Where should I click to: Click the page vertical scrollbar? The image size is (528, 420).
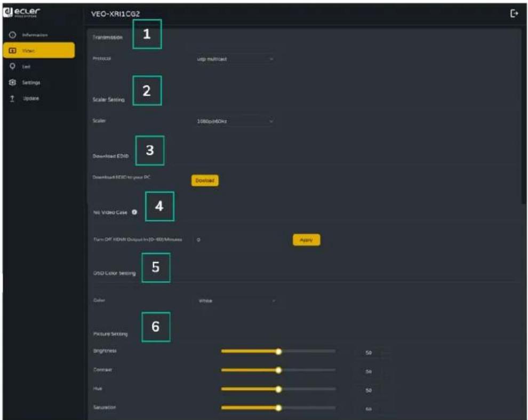(x=524, y=115)
